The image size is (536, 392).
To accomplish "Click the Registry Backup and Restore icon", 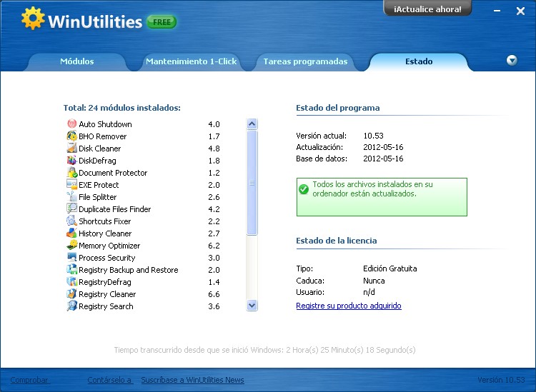I will pyautogui.click(x=71, y=269).
